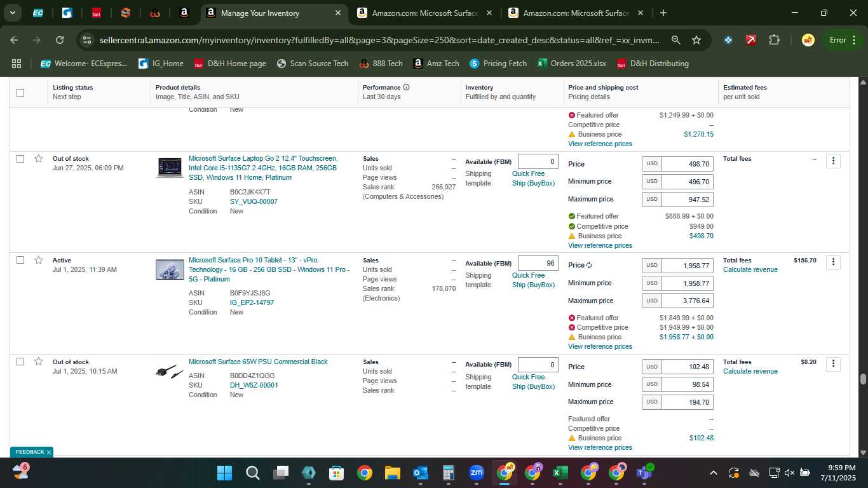868x488 pixels.
Task: Star the Surface Laptop Go 2 listing
Action: pos(39,159)
